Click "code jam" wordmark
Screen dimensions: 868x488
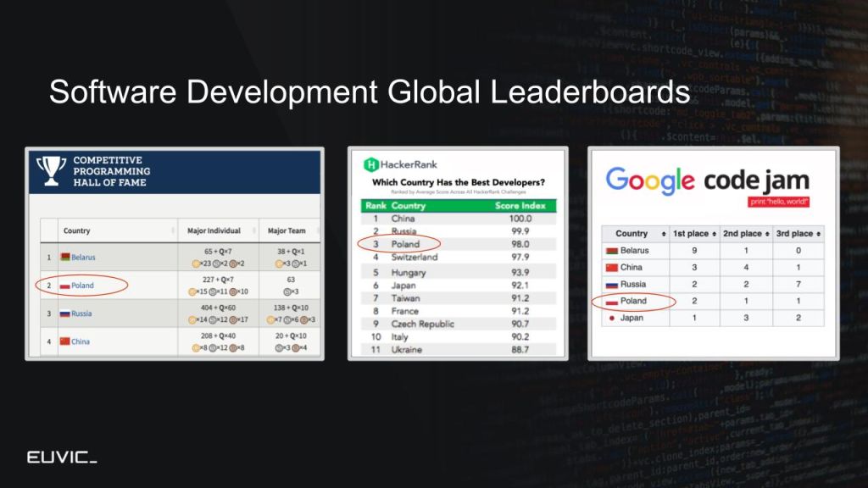coord(756,181)
